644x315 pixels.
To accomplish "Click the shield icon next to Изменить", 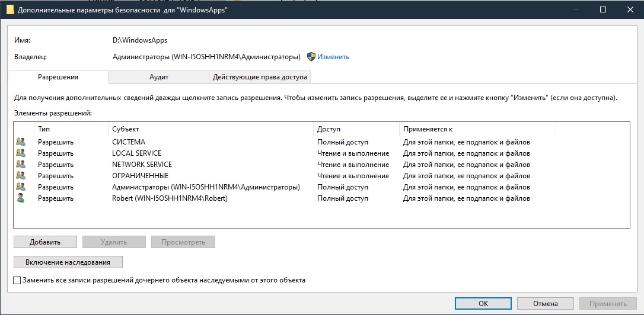I will tap(311, 57).
